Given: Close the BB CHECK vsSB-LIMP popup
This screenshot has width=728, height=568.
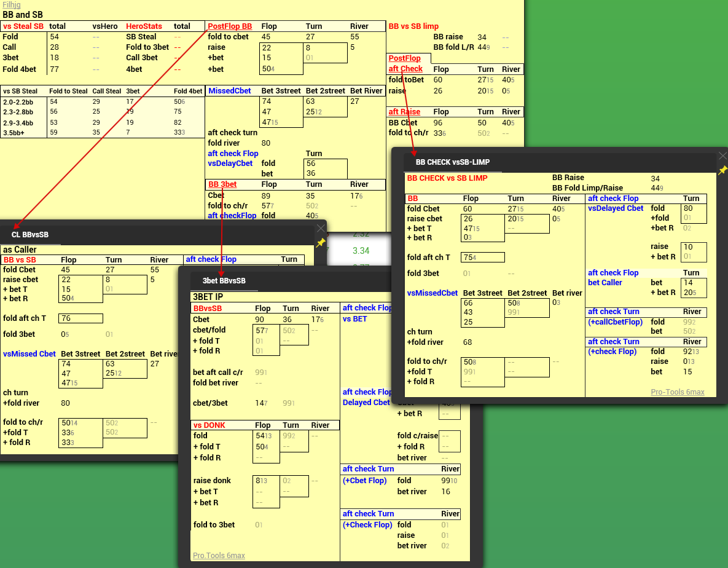Looking at the screenshot, I should [x=722, y=156].
